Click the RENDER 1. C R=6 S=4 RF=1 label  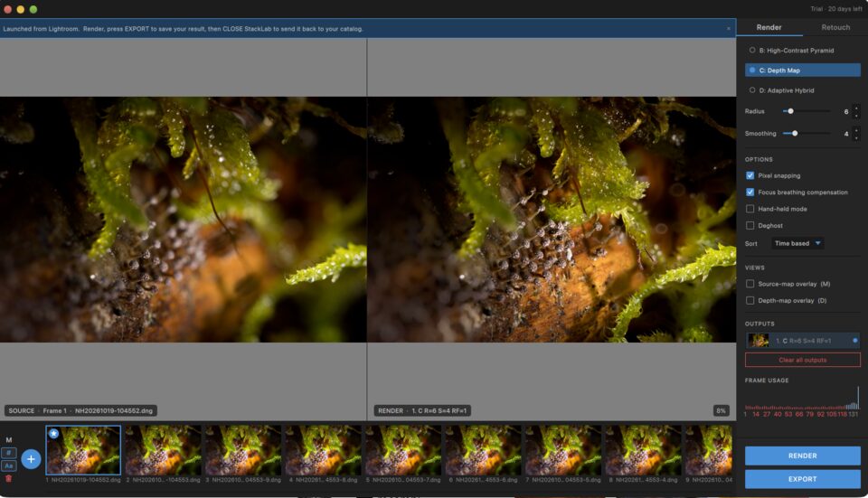coord(422,411)
